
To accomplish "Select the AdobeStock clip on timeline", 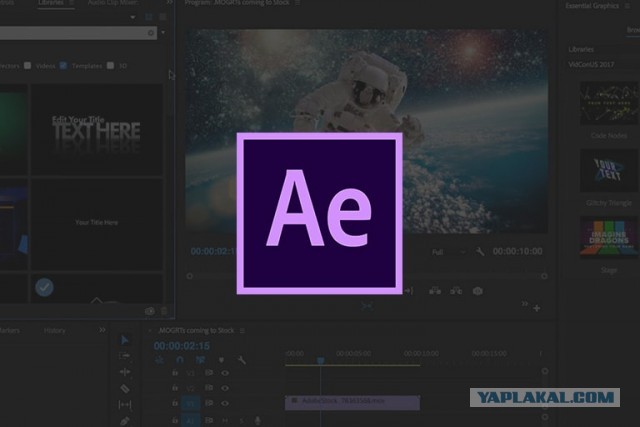I will click(x=352, y=402).
